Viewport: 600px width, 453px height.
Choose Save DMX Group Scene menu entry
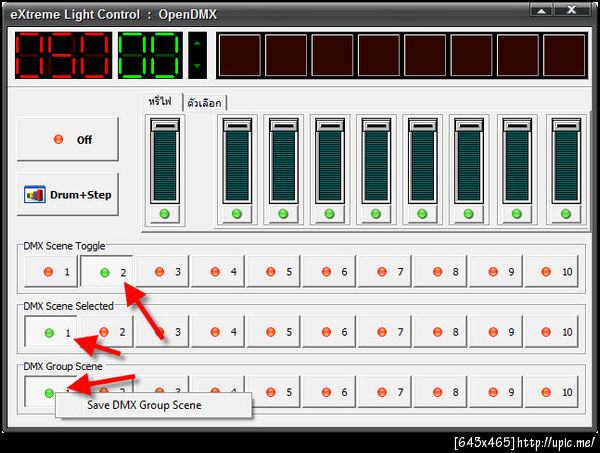tap(154, 405)
